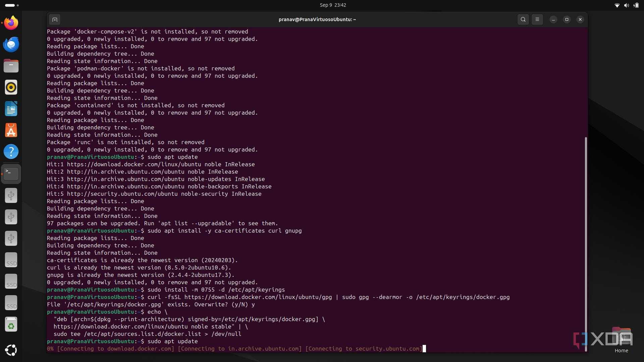Open the second SSD drive in dock
Image resolution: width=644 pixels, height=362 pixels.
(x=11, y=281)
